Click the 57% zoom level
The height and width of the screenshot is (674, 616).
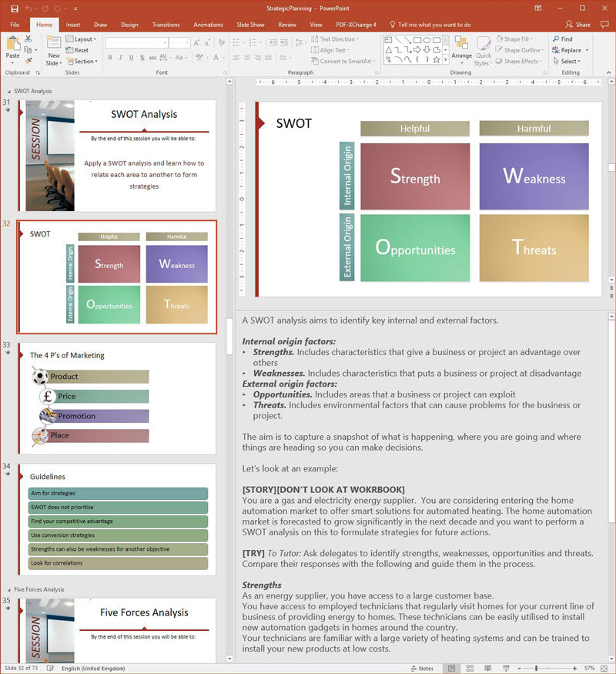589,668
